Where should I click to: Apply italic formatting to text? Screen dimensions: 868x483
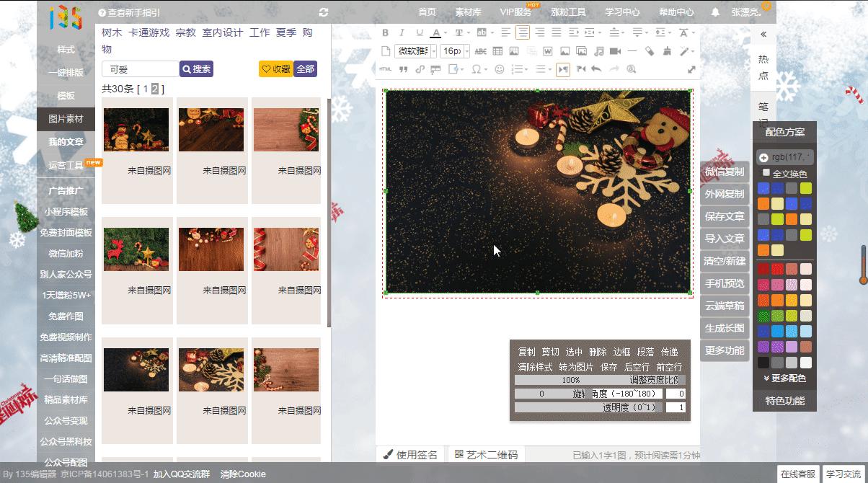pos(402,32)
